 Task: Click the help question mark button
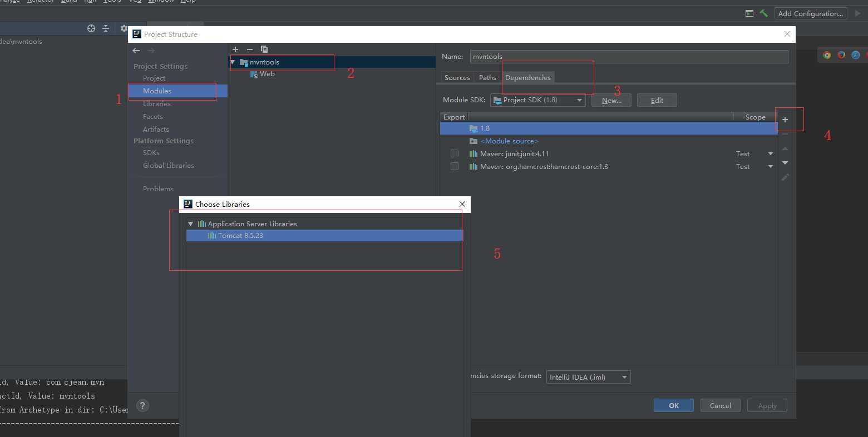142,406
